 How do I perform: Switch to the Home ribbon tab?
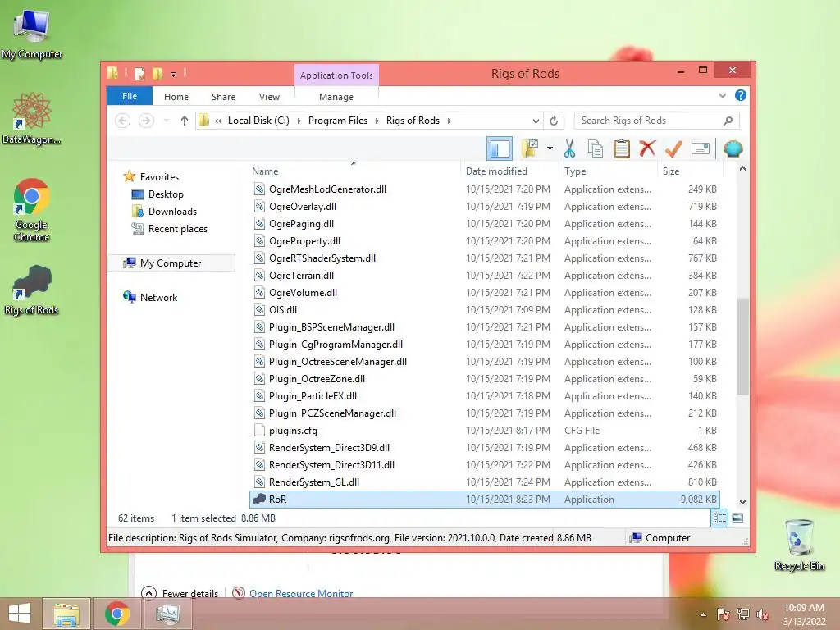pyautogui.click(x=176, y=97)
